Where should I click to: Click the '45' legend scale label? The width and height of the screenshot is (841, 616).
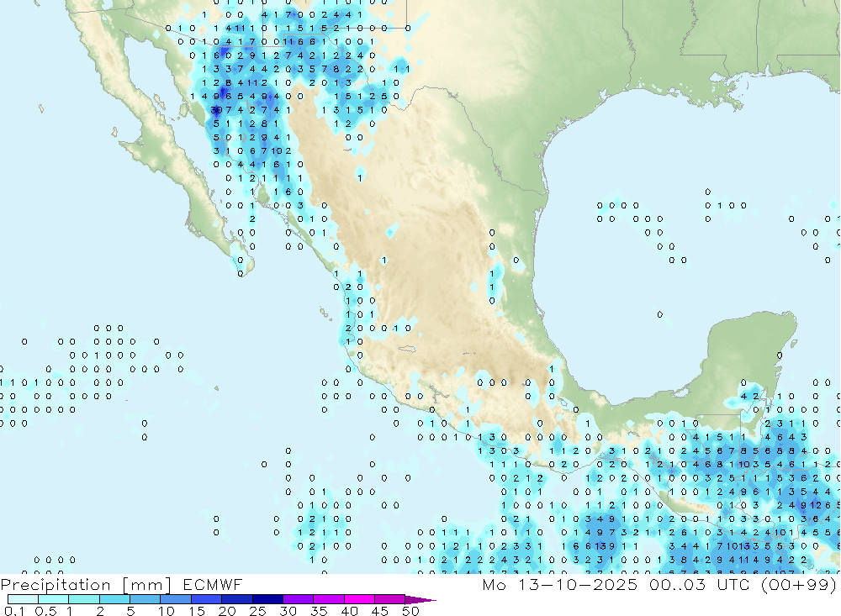click(x=380, y=611)
